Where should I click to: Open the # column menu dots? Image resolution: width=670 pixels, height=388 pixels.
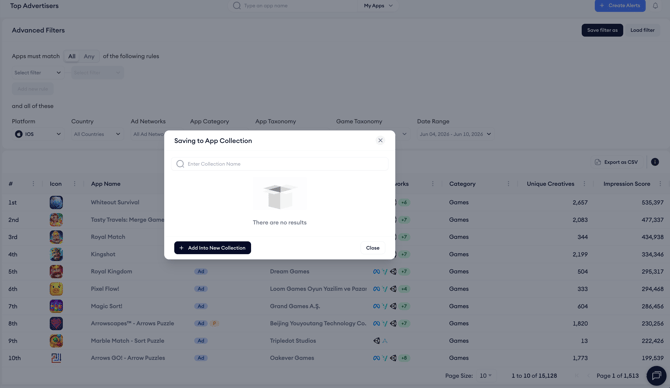pos(33,184)
